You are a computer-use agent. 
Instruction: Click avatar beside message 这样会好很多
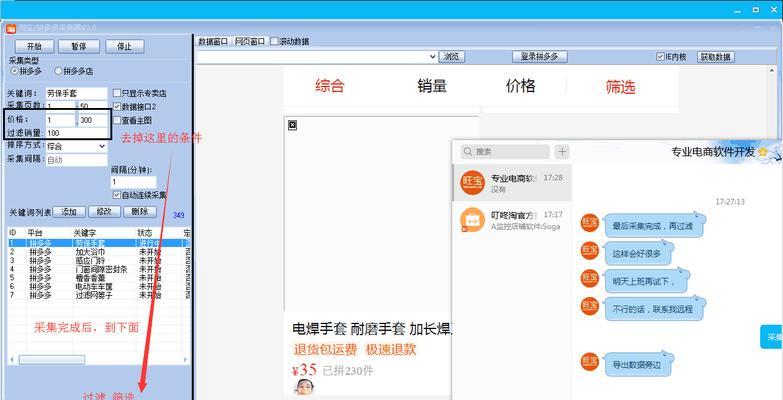[x=590, y=250]
